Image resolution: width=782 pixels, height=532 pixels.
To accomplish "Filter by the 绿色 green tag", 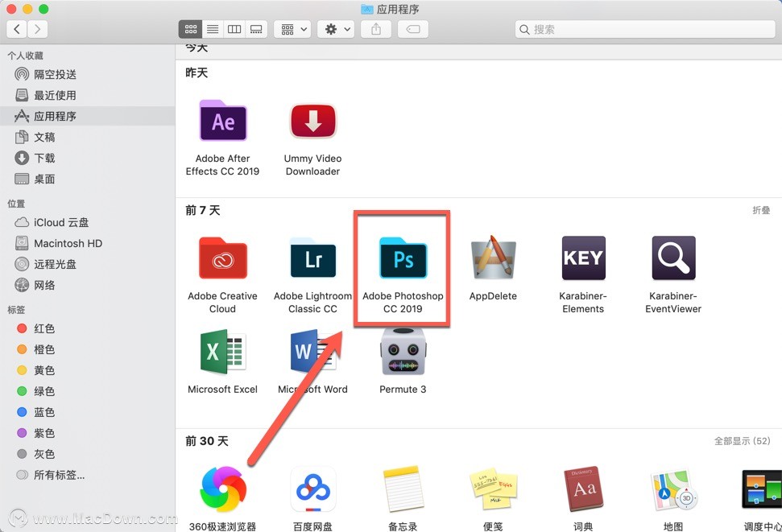I will point(87,391).
